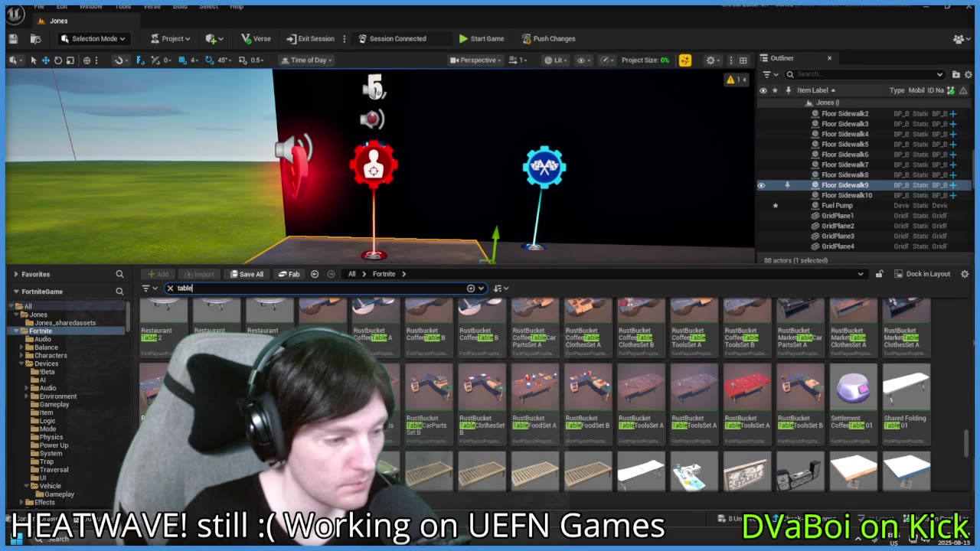Select the scale tool
Image resolution: width=980 pixels, height=551 pixels.
click(x=70, y=60)
